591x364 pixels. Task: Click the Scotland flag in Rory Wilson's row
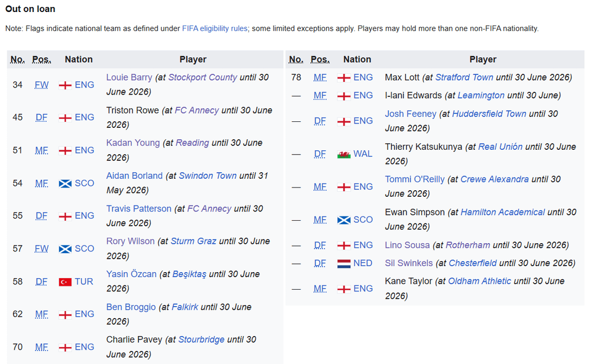click(65, 249)
